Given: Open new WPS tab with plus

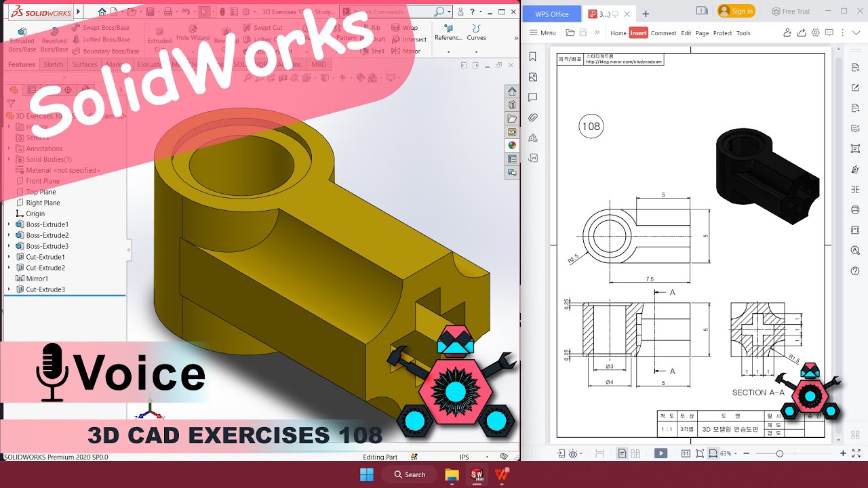Looking at the screenshot, I should [x=646, y=14].
